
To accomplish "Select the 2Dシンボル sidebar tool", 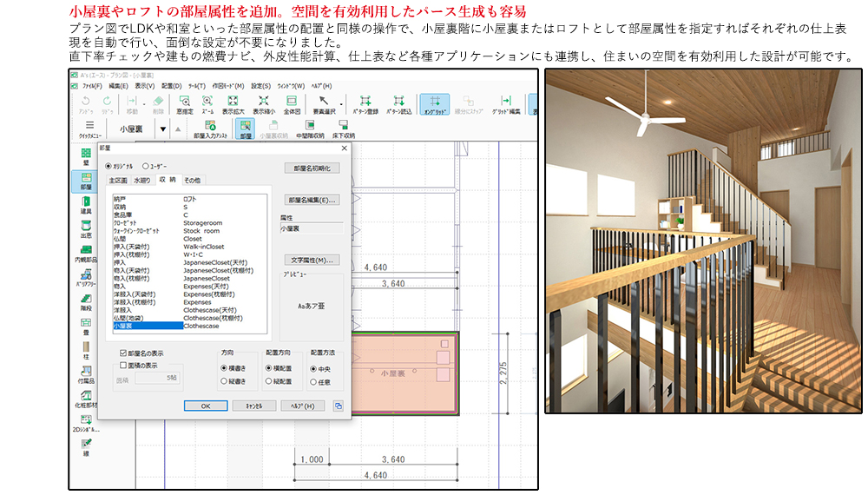I will tap(86, 424).
